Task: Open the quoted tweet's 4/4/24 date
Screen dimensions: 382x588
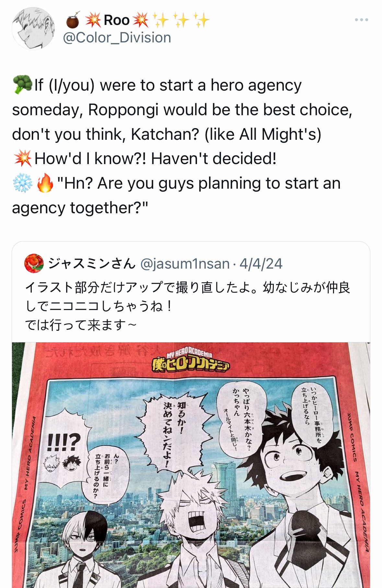Action: [261, 264]
